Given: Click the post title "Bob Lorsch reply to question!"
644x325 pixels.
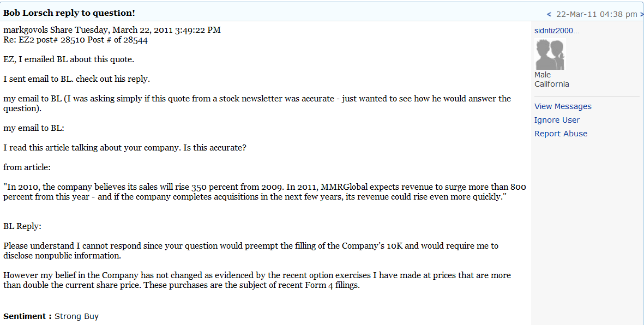Looking at the screenshot, I should click(69, 13).
